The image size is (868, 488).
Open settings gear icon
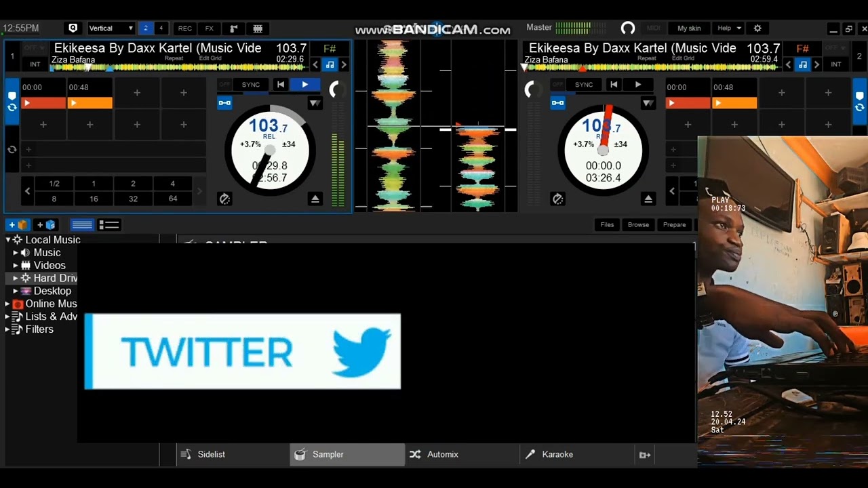tap(757, 28)
